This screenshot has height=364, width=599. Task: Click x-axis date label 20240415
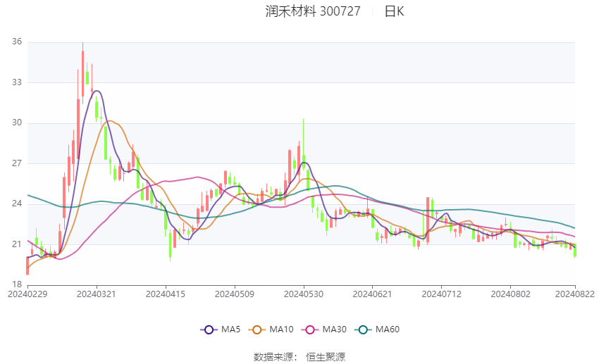tap(166, 294)
